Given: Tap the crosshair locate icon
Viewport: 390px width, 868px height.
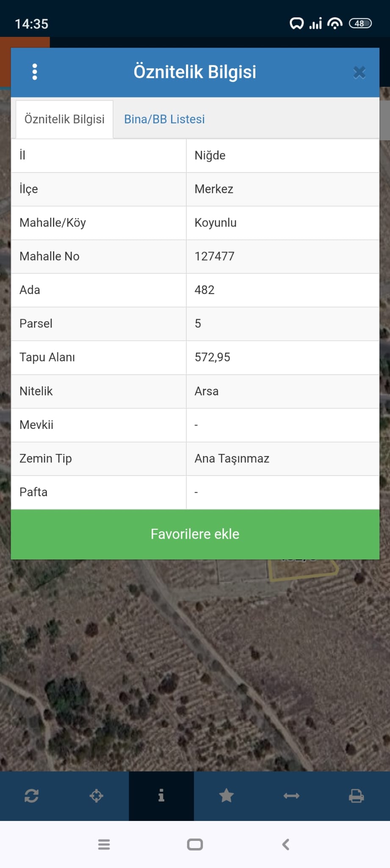Looking at the screenshot, I should coord(97,796).
